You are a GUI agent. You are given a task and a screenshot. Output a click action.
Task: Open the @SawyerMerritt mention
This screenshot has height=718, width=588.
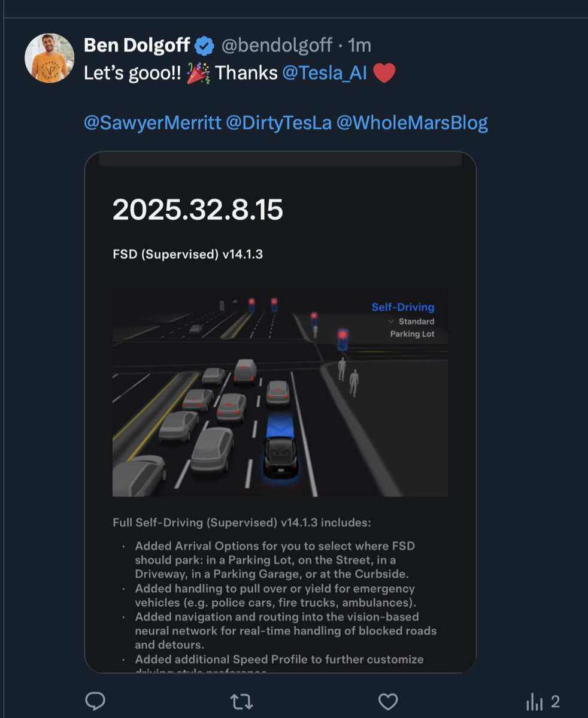(153, 123)
